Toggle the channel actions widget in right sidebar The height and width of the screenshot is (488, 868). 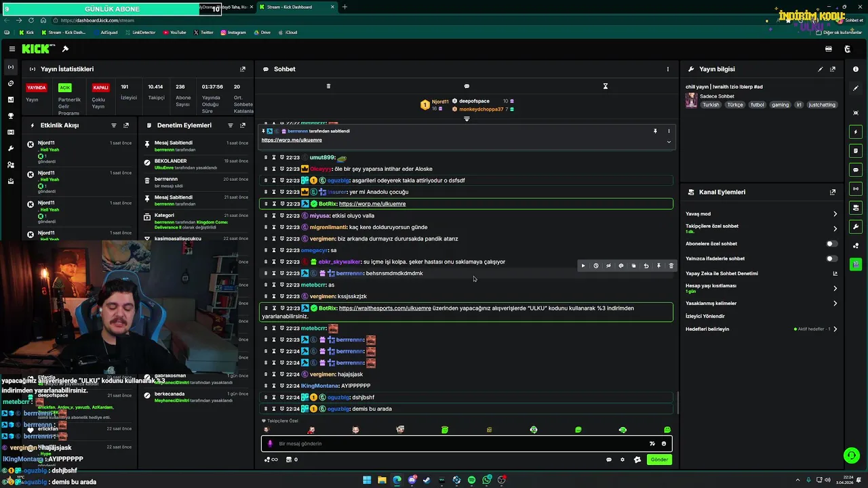coord(856,207)
